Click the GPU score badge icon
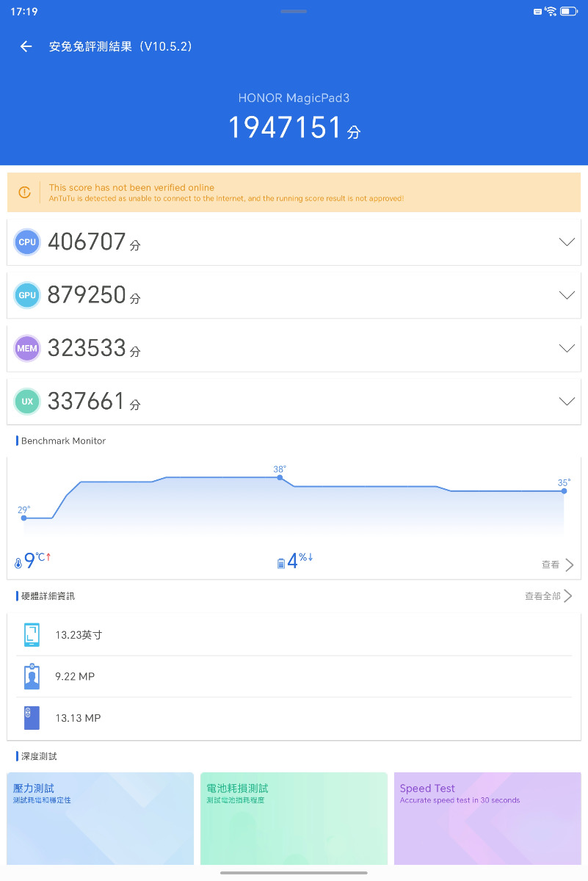 [27, 295]
